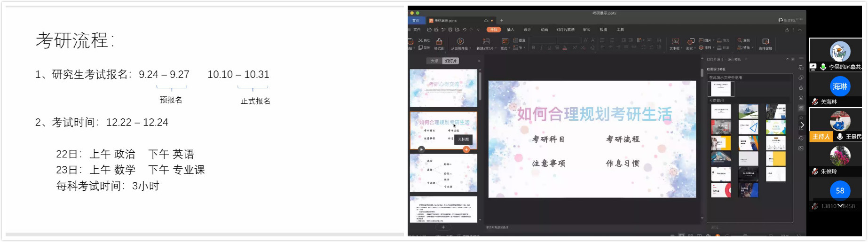Select the 考研心得交流 slide thumbnail

(443, 88)
